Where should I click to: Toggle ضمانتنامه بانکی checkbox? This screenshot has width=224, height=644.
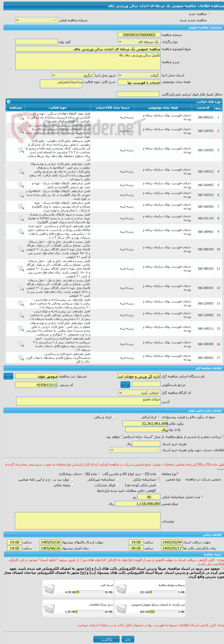point(158,479)
